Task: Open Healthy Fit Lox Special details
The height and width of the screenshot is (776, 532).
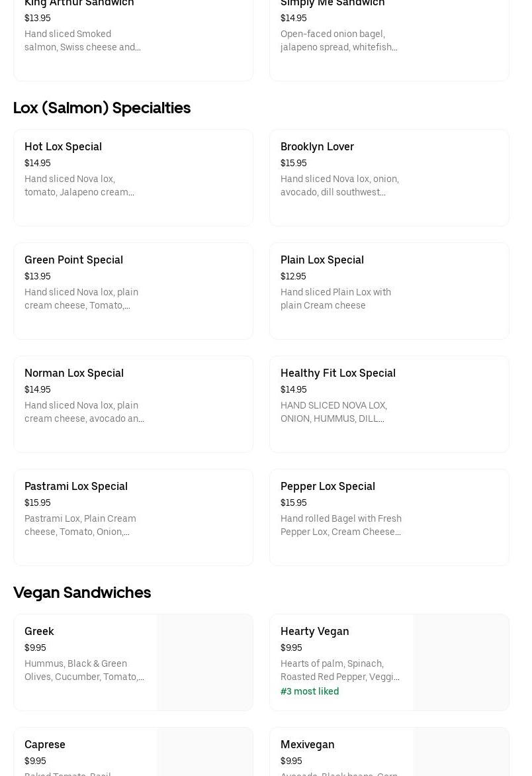Action: pos(389,404)
